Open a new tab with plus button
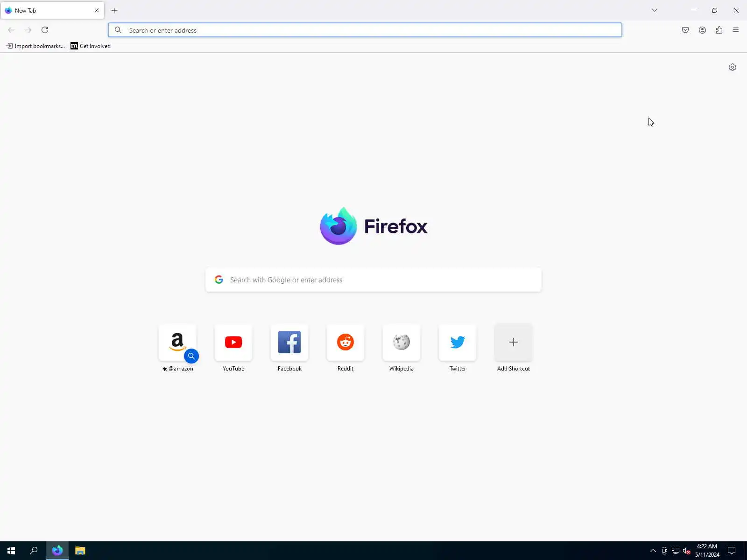Screen dimensions: 747x560 coord(114,10)
